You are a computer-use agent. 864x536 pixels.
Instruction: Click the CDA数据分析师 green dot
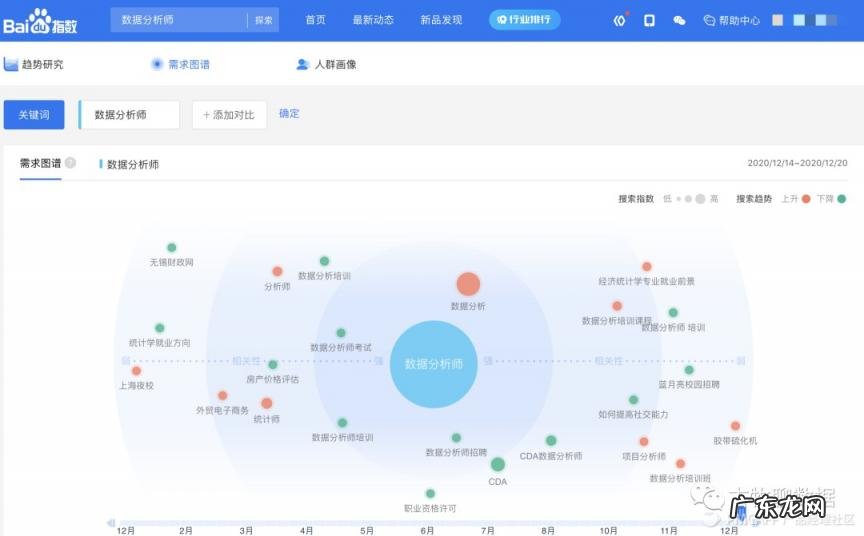pos(551,440)
